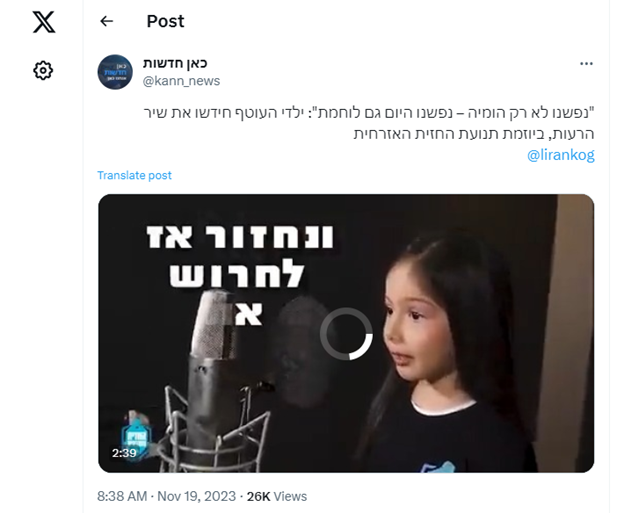Open the settings gear icon

tap(43, 71)
